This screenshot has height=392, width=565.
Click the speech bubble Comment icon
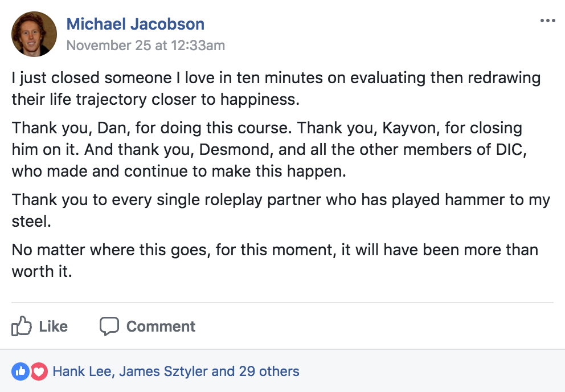click(x=109, y=326)
